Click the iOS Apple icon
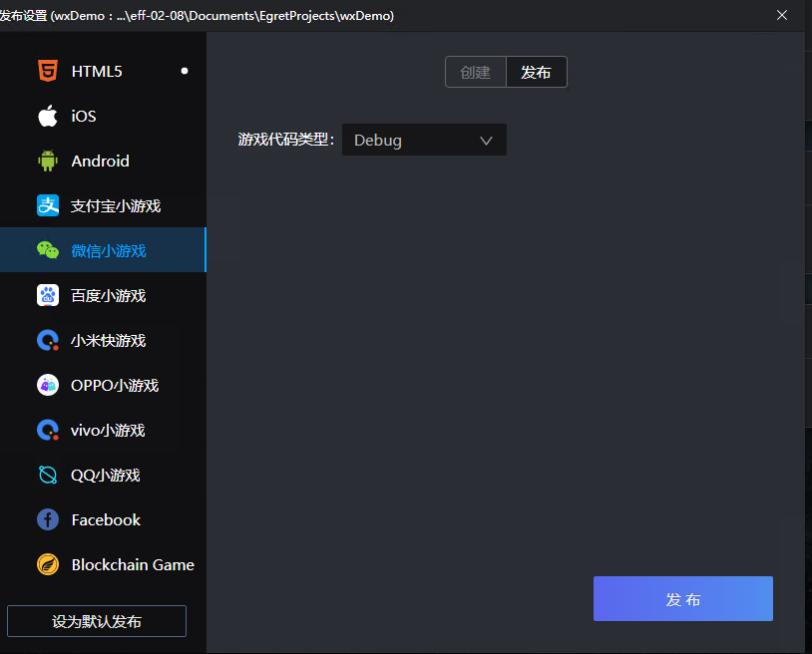This screenshot has width=812, height=654. point(48,116)
